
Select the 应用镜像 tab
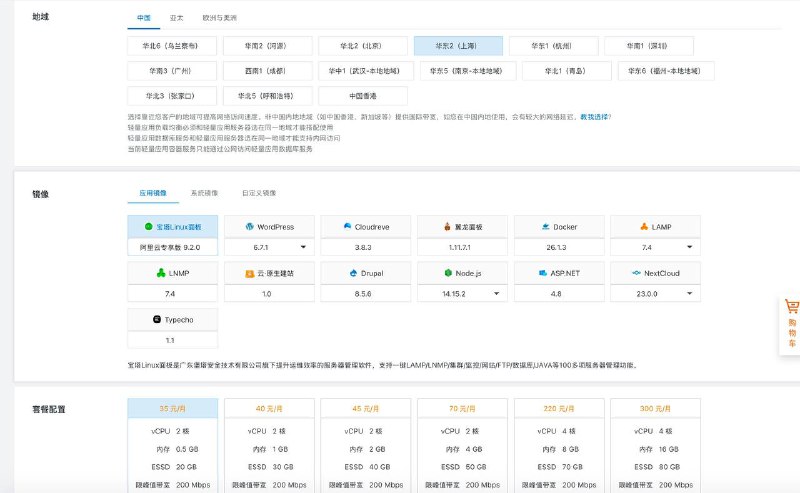(153, 193)
